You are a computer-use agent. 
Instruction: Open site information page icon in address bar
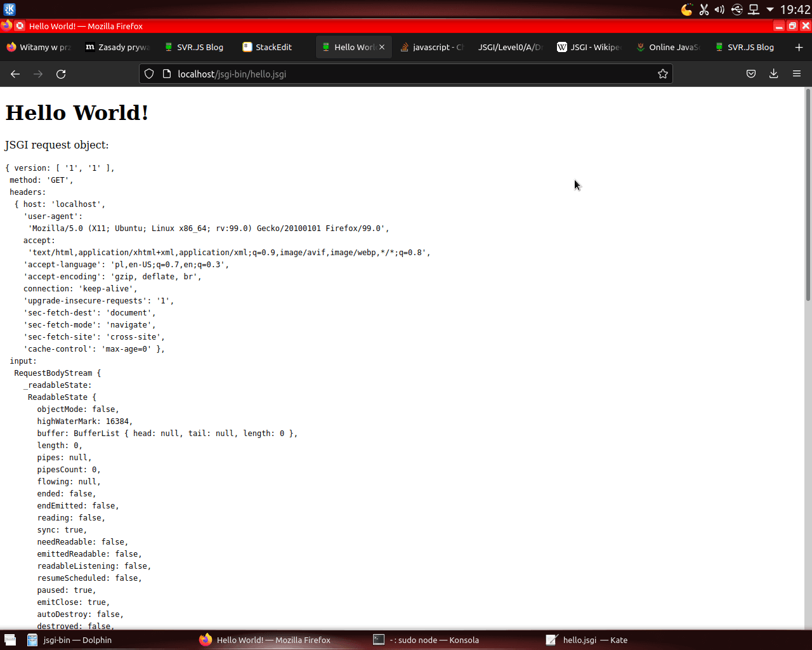click(x=167, y=74)
